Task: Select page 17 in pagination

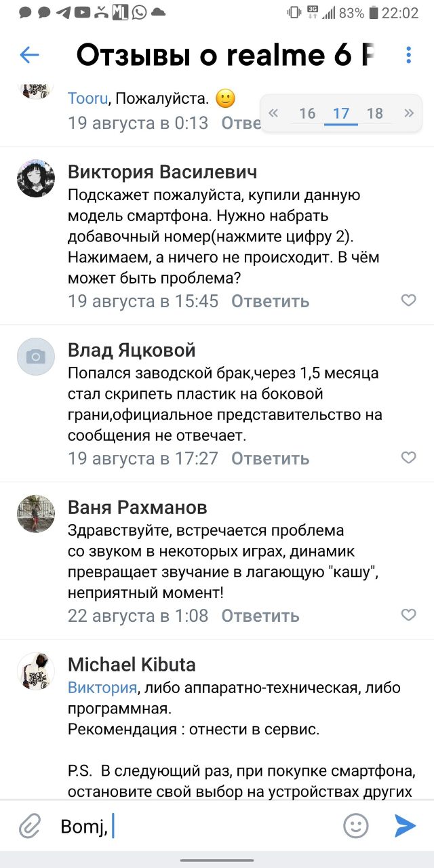Action: tap(341, 113)
